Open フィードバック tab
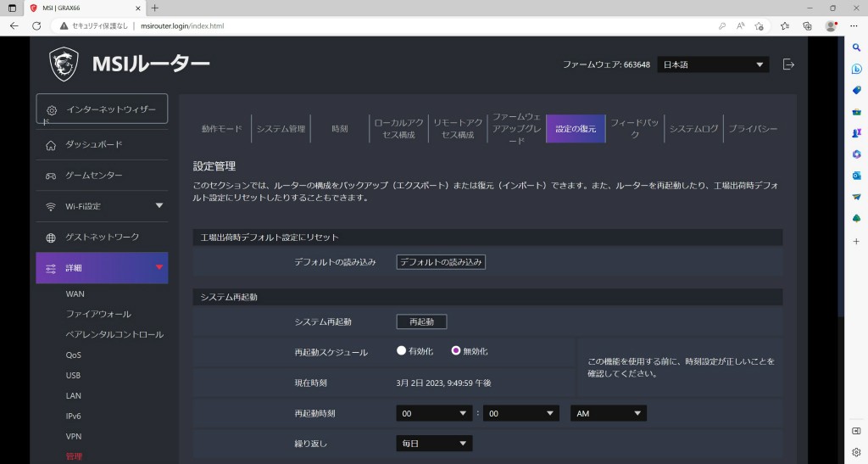This screenshot has height=464, width=868. click(634, 128)
